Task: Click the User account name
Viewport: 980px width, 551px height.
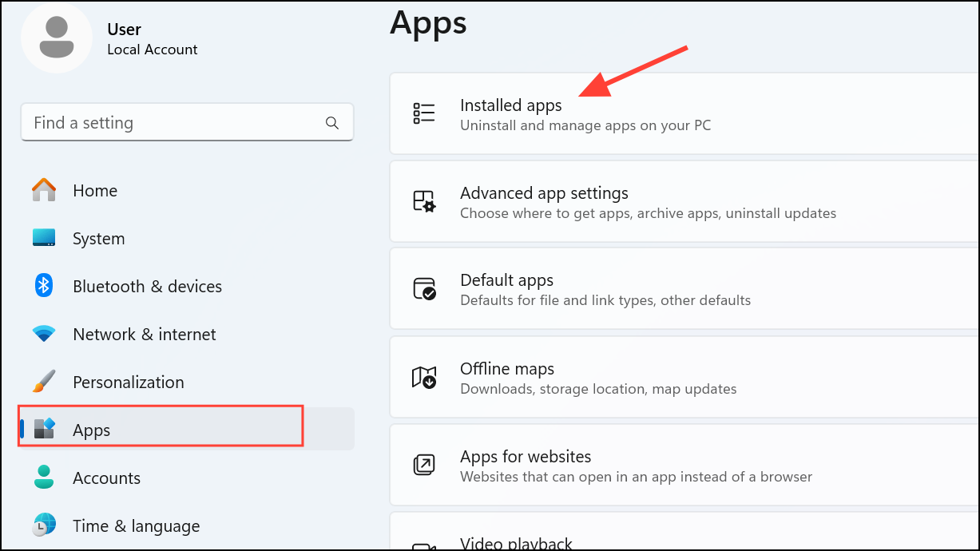Action: click(x=124, y=30)
